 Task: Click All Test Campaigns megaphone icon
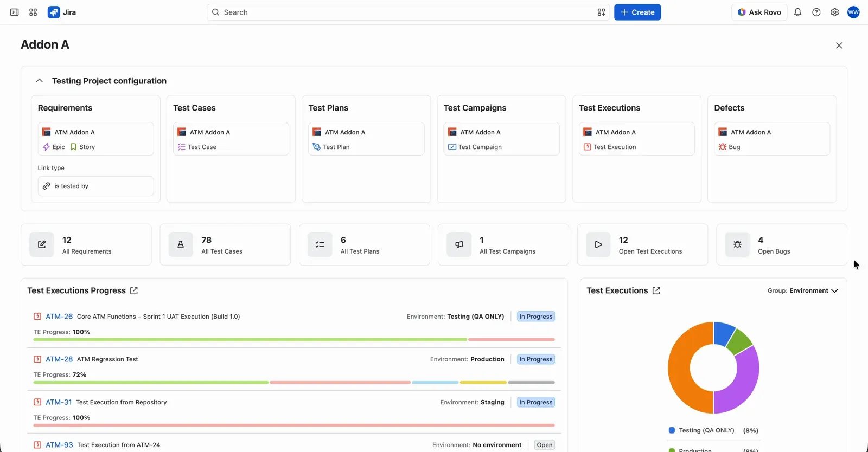[x=459, y=244]
